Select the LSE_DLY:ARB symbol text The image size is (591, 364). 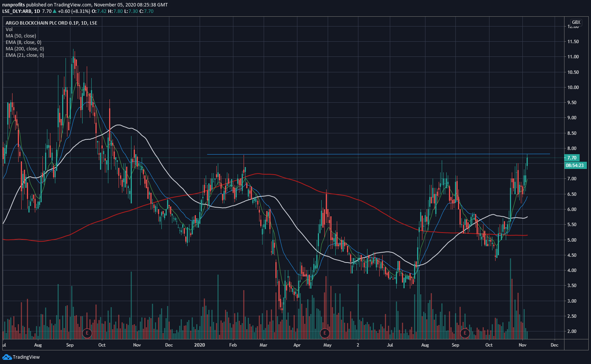click(17, 11)
